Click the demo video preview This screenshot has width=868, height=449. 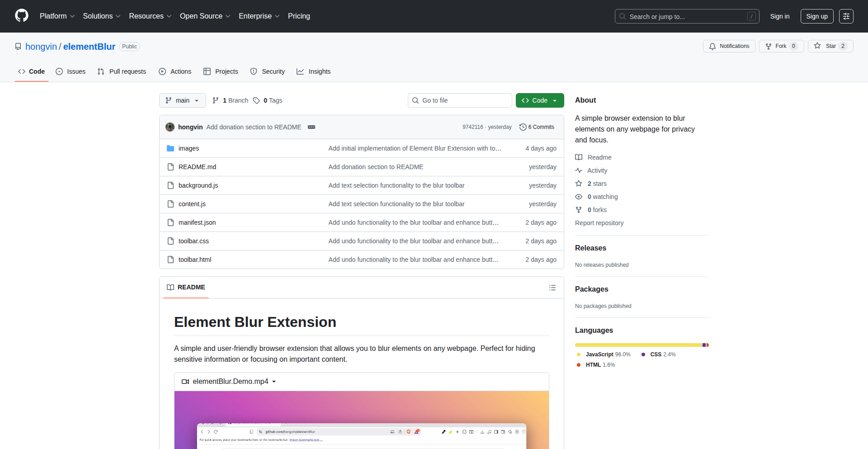[362, 420]
